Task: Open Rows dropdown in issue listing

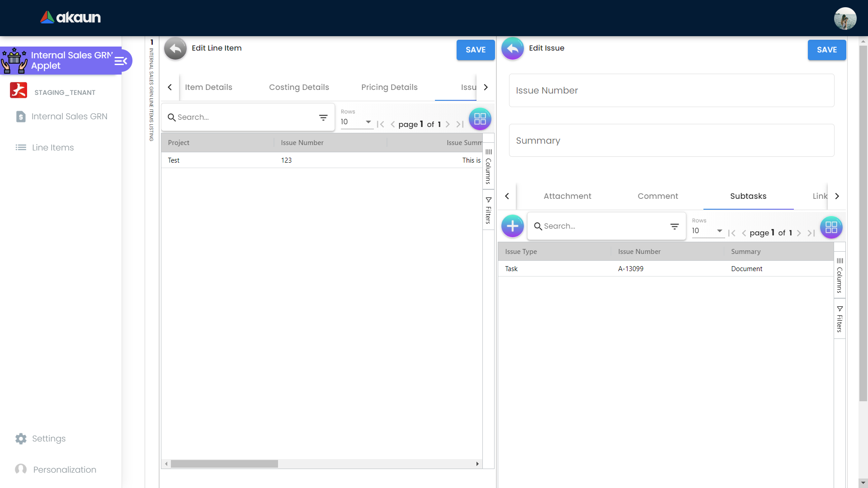Action: [x=356, y=122]
